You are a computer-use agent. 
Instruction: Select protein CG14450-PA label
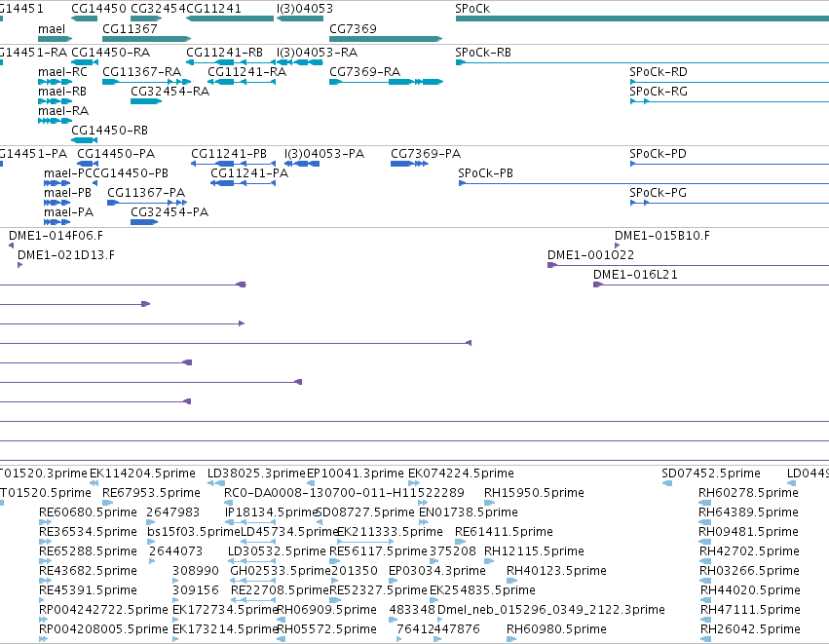[x=116, y=154]
